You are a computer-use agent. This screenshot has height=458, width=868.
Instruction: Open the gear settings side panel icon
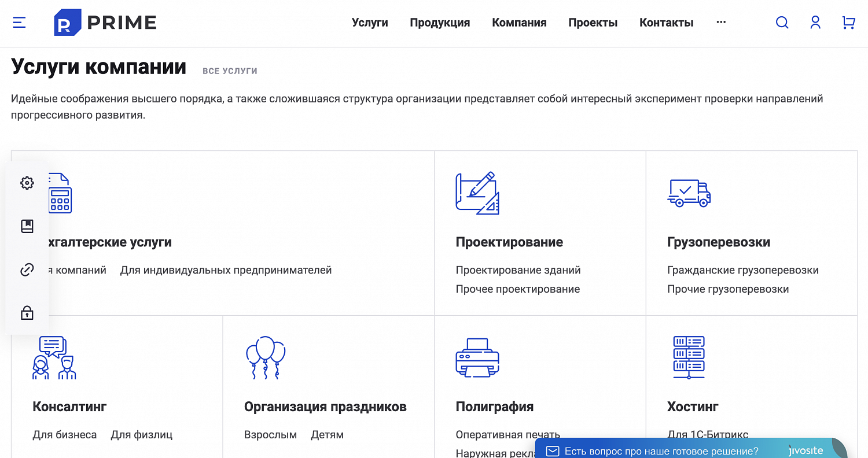tap(27, 183)
